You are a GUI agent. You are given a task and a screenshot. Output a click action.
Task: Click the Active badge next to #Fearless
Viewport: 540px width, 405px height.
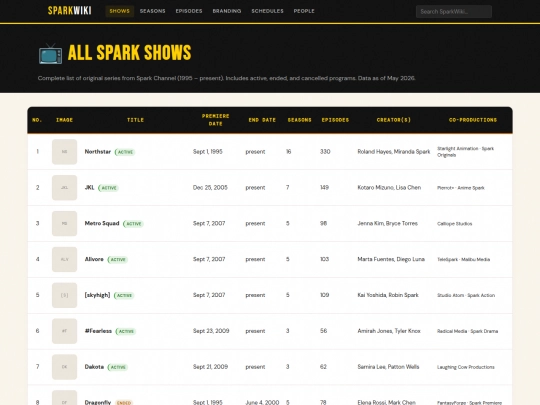pos(126,331)
